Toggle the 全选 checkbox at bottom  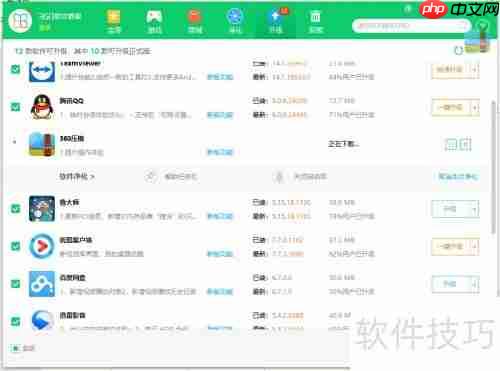click(x=15, y=348)
